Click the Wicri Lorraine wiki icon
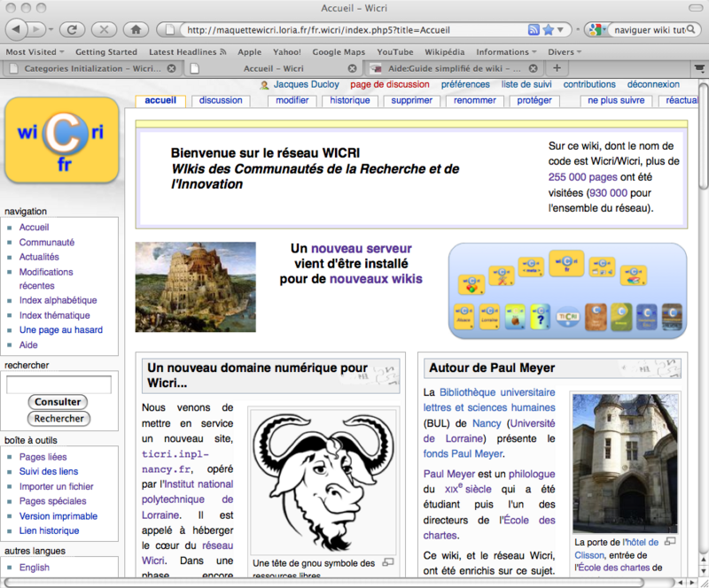Image resolution: width=709 pixels, height=588 pixels. point(489,316)
